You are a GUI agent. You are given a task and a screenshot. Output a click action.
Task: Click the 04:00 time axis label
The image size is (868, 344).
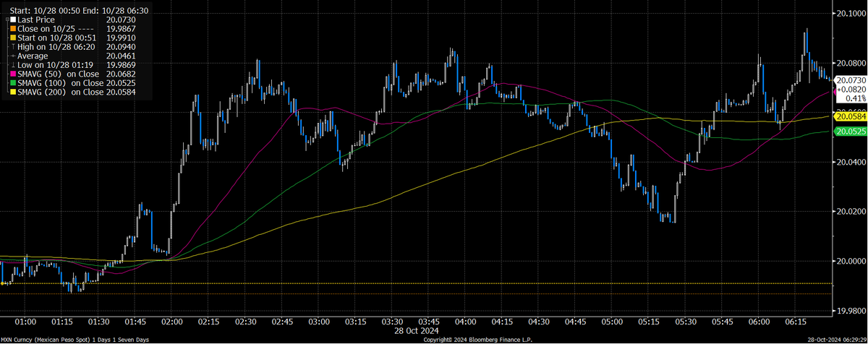pyautogui.click(x=466, y=321)
